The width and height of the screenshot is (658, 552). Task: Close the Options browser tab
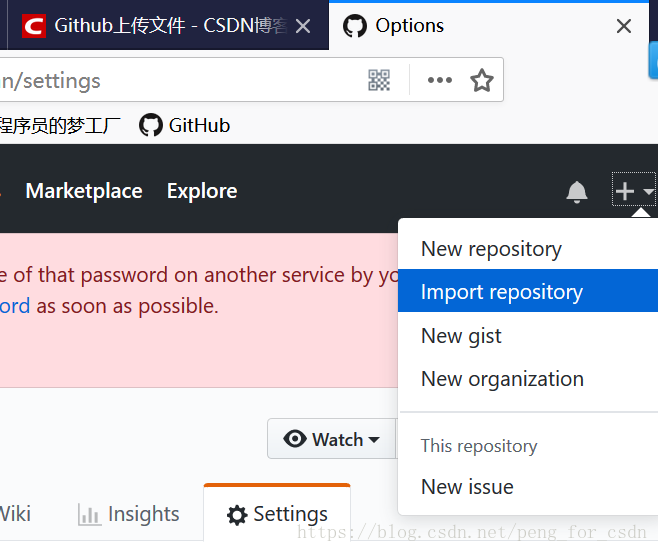click(x=624, y=26)
